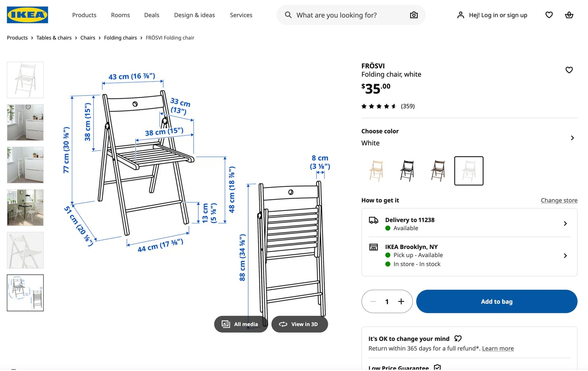Open the Design & ideas menu
This screenshot has width=588, height=371.
pos(194,15)
